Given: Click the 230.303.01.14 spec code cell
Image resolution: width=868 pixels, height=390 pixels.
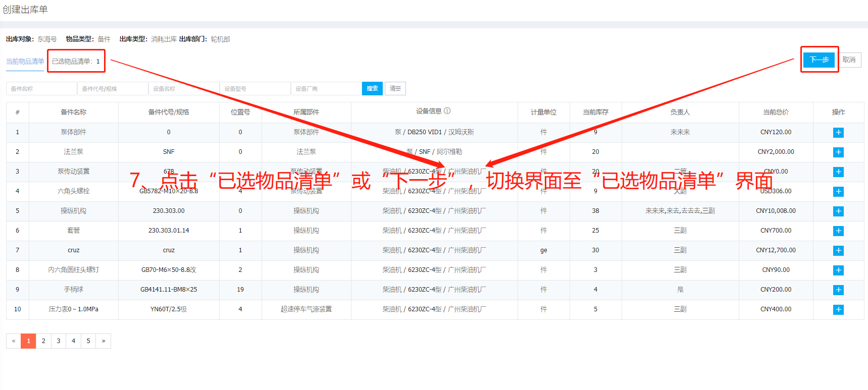Looking at the screenshot, I should (x=169, y=231).
